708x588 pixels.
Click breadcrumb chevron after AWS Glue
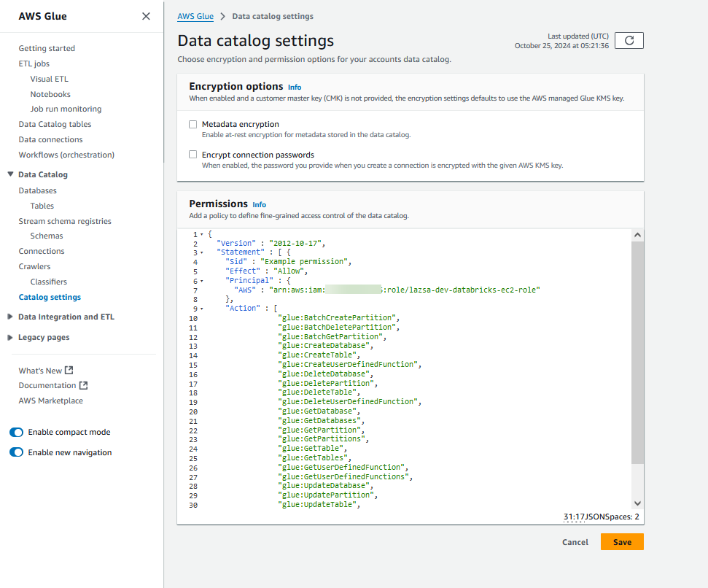click(x=222, y=16)
